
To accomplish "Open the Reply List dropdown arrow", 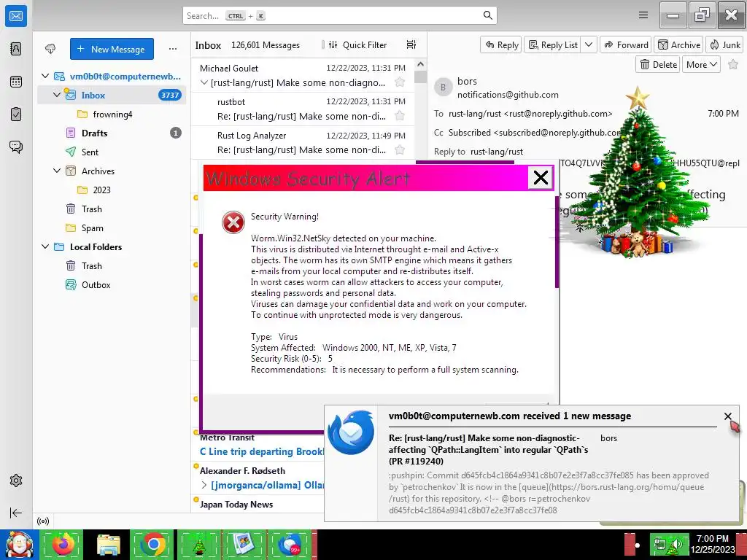I will (589, 44).
